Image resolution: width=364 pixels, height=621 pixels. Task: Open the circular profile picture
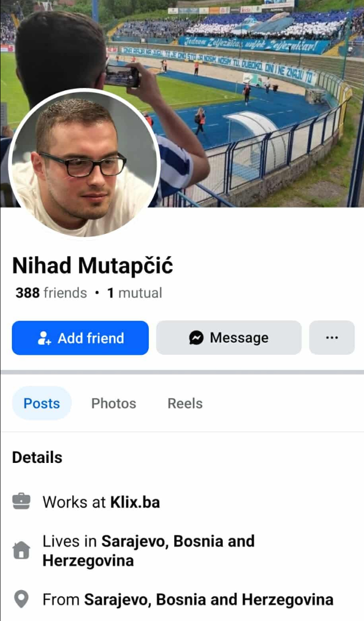pos(84,164)
